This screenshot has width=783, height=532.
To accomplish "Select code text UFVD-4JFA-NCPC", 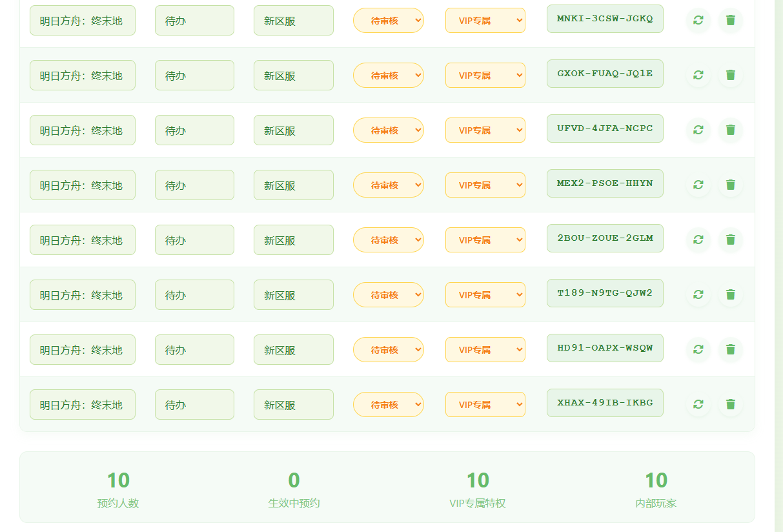I will [x=605, y=128].
